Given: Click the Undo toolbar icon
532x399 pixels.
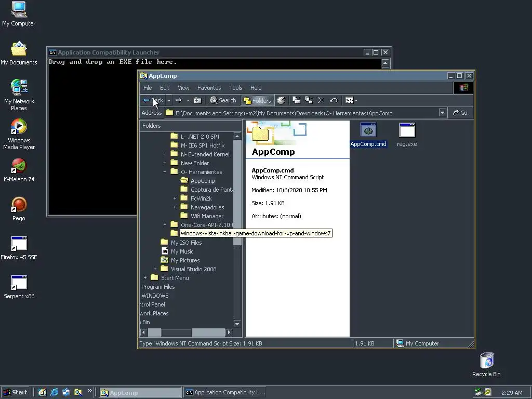Looking at the screenshot, I should coord(334,100).
